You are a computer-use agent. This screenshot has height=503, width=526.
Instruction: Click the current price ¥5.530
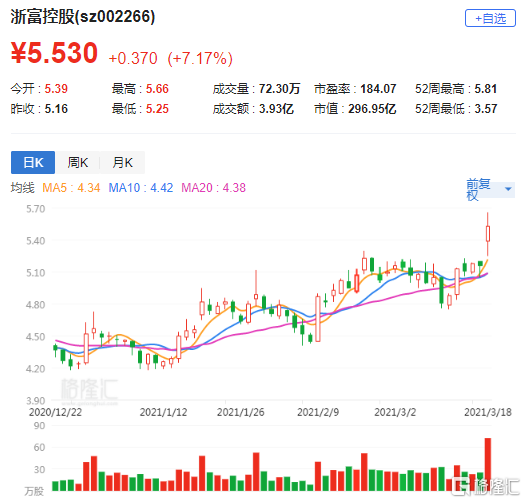[54, 53]
